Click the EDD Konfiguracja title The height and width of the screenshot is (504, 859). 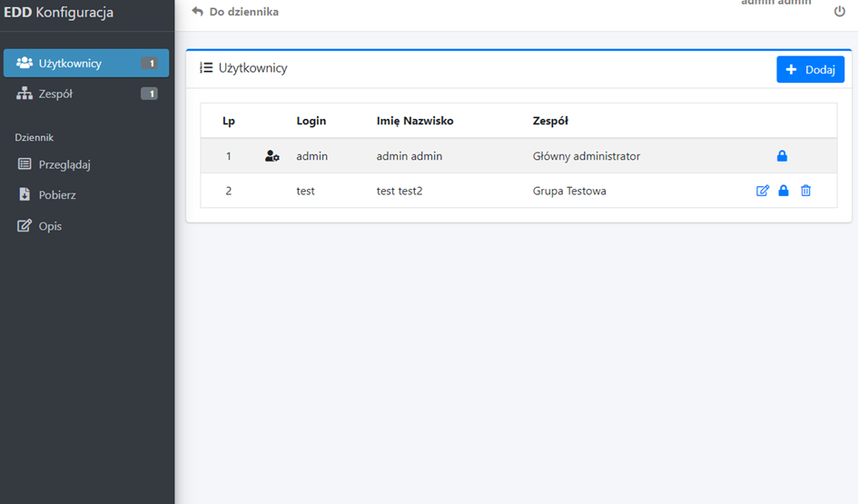58,13
